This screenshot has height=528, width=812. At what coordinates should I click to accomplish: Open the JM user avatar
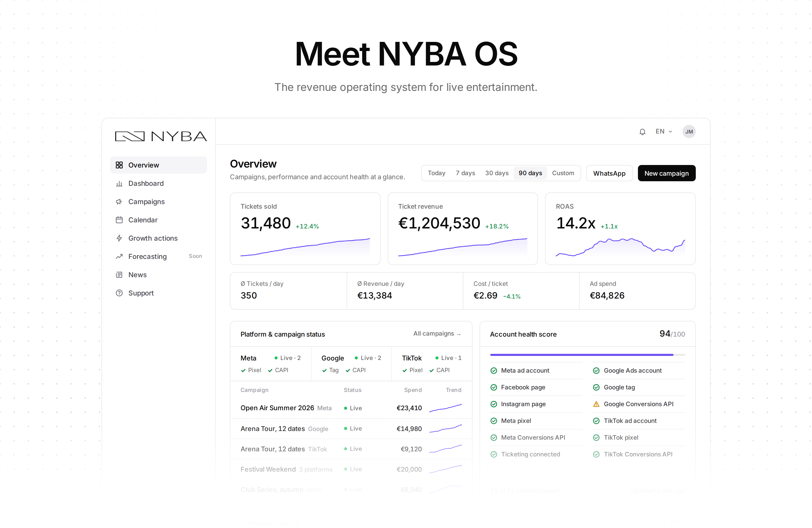[689, 132]
